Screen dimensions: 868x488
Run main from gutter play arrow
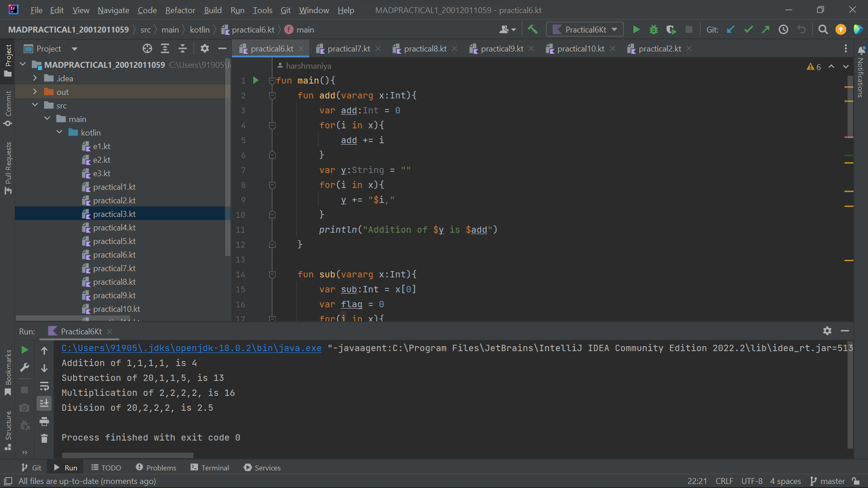tap(255, 80)
